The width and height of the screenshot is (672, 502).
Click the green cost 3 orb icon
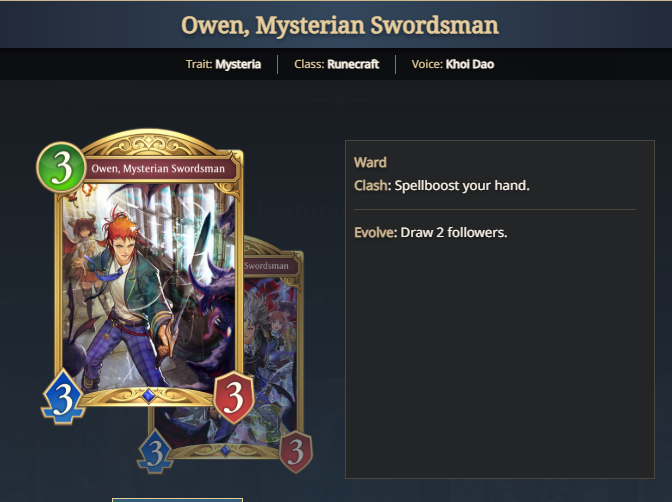(x=62, y=167)
